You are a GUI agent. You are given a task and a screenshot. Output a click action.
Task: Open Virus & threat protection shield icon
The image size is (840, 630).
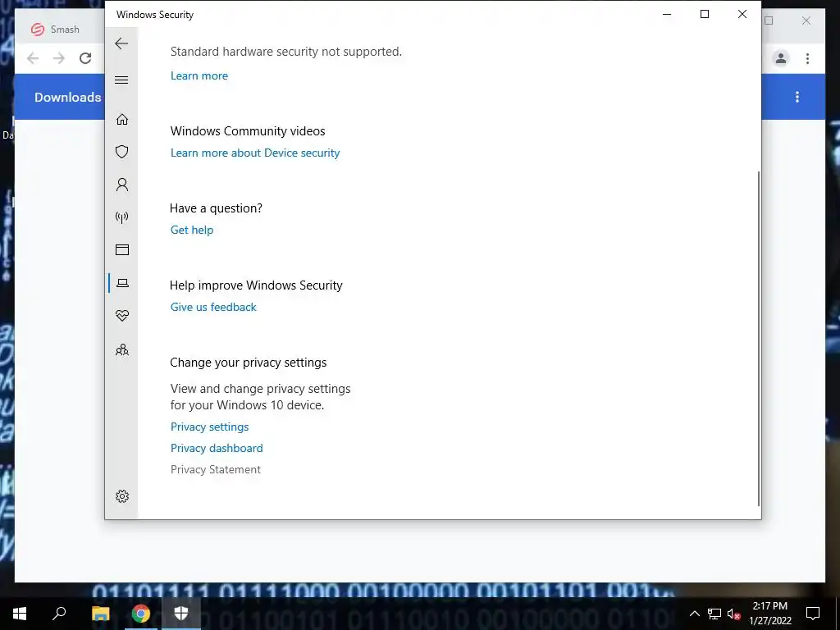point(122,152)
